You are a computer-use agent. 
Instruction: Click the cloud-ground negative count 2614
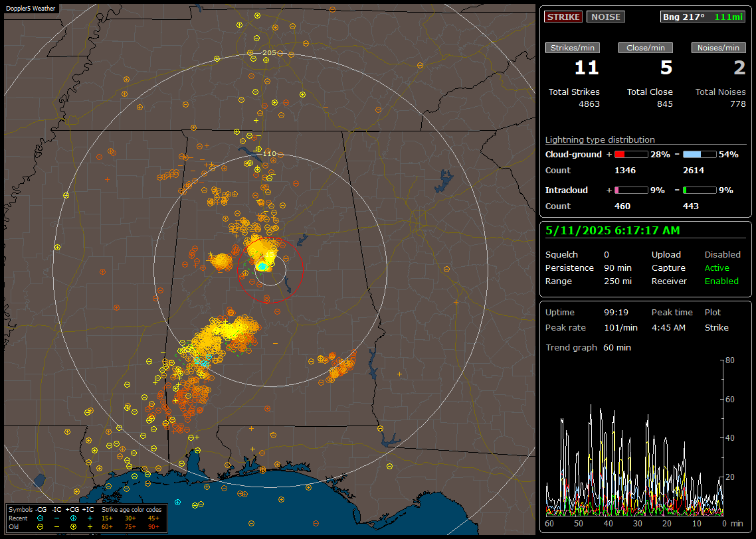tap(694, 171)
